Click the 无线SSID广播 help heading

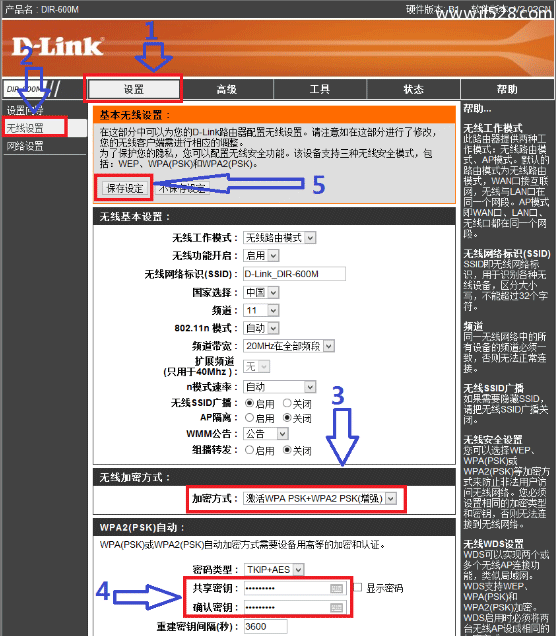[x=494, y=388]
